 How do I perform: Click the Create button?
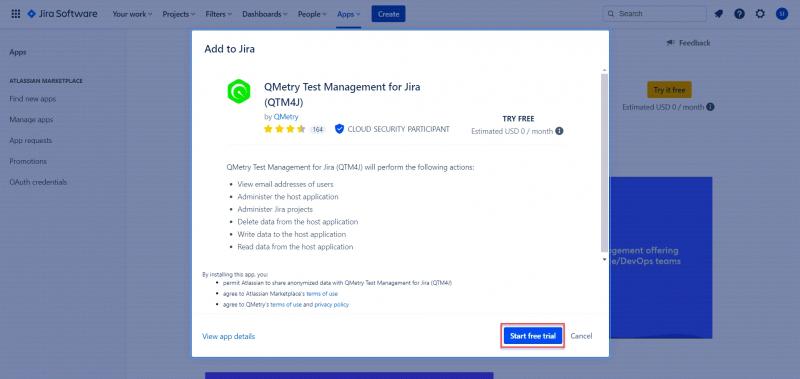tap(388, 14)
